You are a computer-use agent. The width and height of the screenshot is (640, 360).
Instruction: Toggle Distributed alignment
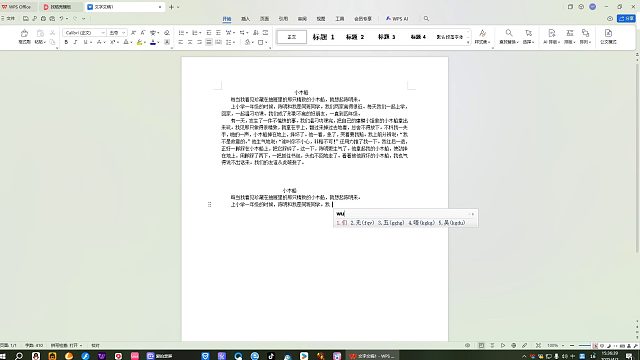point(218,42)
